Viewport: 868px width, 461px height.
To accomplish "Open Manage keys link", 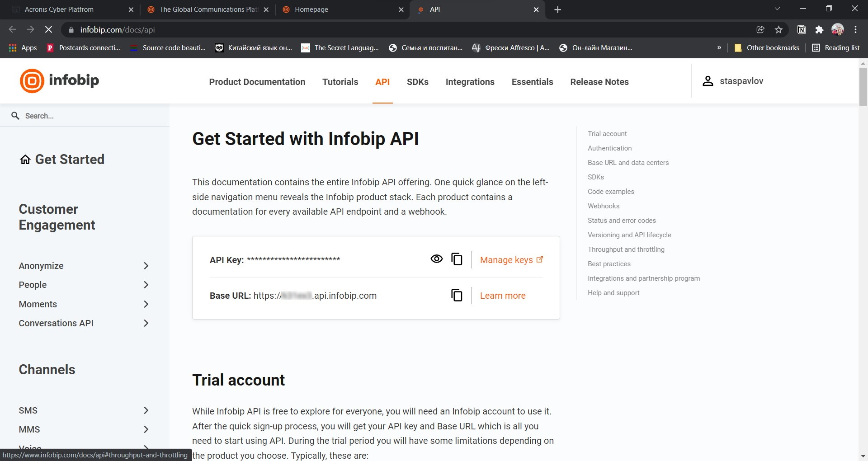I will click(511, 260).
